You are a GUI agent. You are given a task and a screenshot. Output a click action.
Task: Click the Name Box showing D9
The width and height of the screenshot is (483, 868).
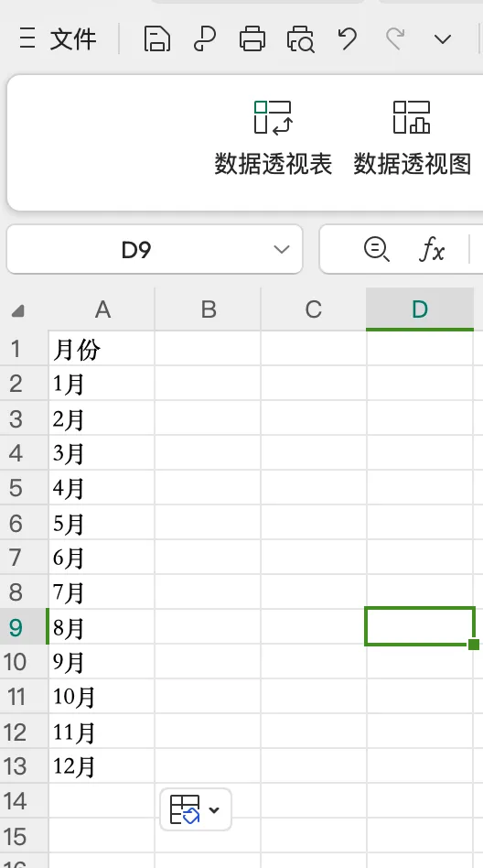pos(155,250)
